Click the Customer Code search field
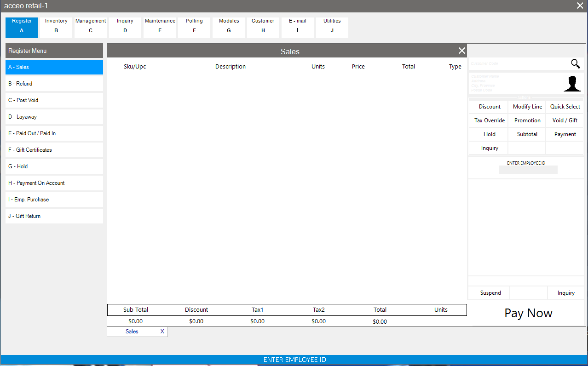588x366 pixels. click(x=518, y=64)
